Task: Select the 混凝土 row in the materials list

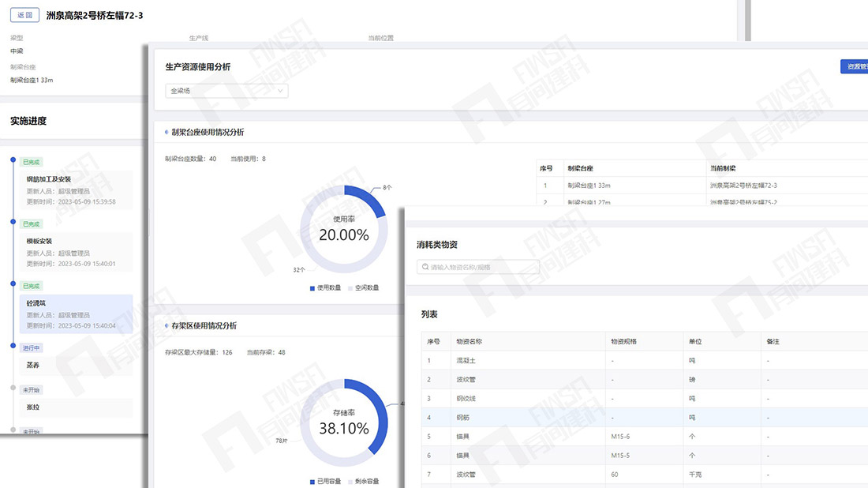Action: tap(645, 361)
